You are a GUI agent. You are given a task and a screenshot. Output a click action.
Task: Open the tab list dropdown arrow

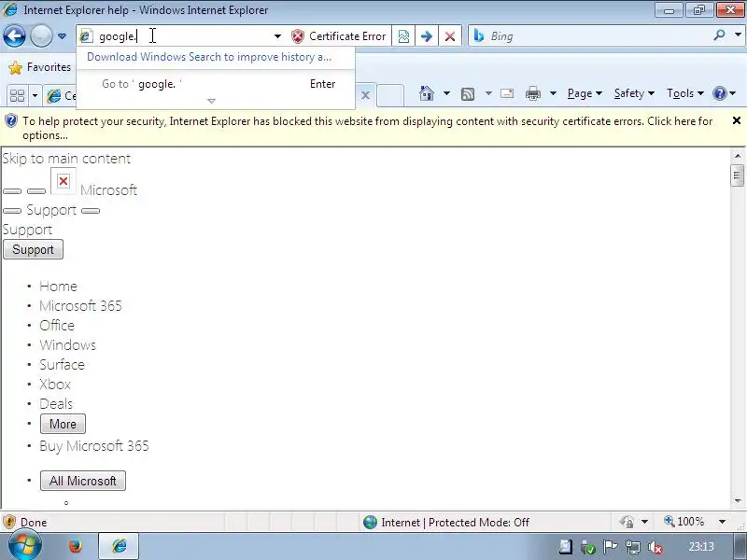35,96
